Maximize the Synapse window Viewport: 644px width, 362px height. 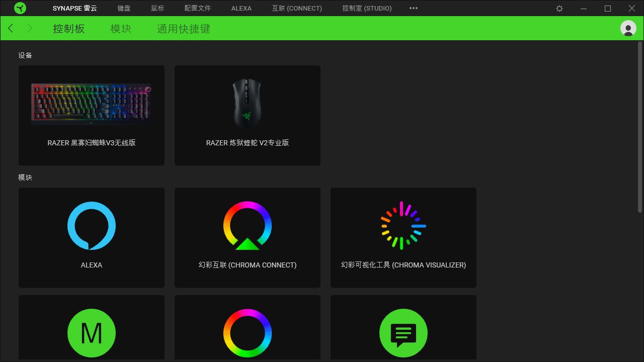pos(608,9)
